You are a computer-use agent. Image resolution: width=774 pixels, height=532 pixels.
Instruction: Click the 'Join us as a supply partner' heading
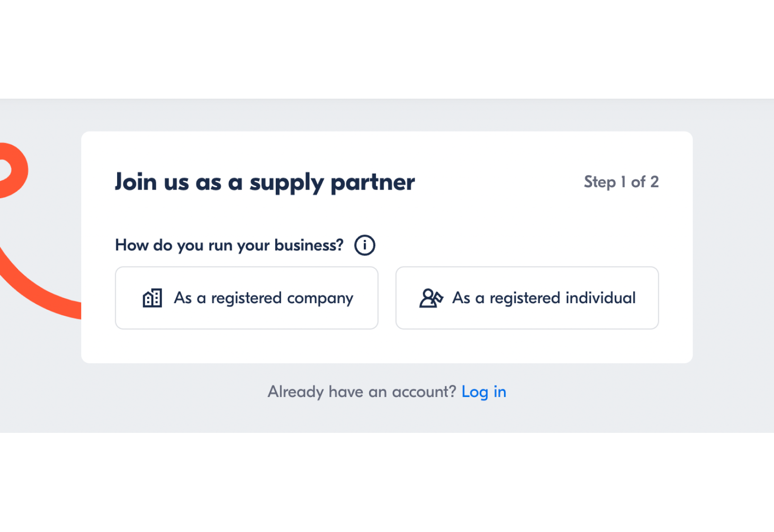tap(265, 182)
